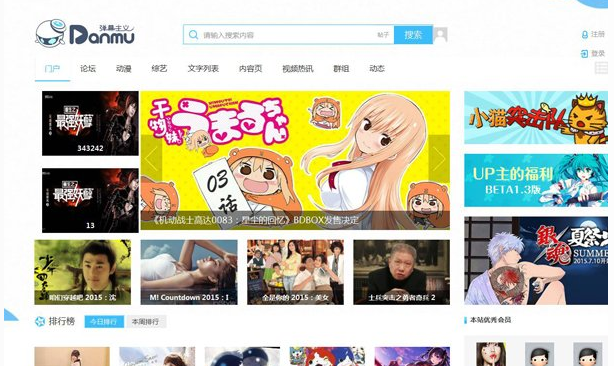Click the 排行榜 ranking icon
This screenshot has height=366, width=614.
pos(40,322)
